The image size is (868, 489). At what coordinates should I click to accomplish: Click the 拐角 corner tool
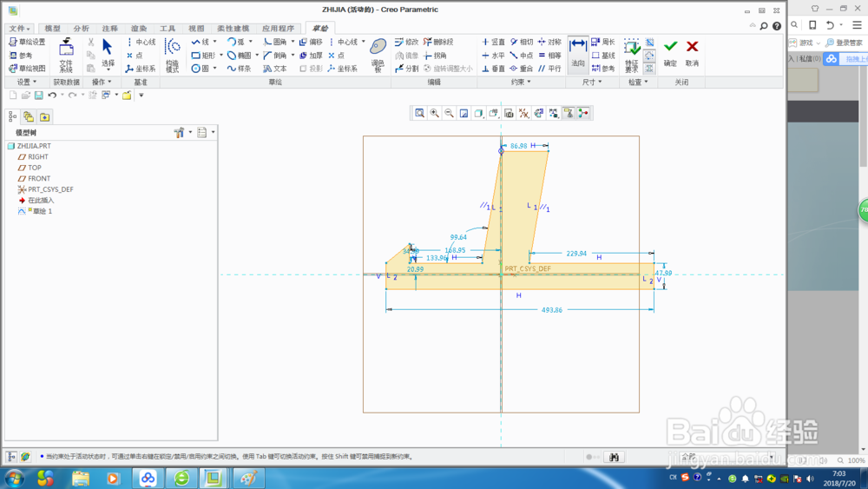pos(435,56)
